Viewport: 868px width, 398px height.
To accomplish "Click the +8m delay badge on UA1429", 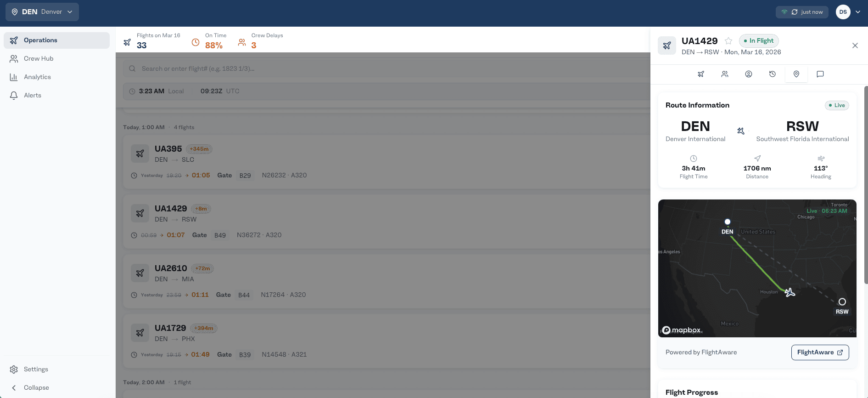I will 201,209.
